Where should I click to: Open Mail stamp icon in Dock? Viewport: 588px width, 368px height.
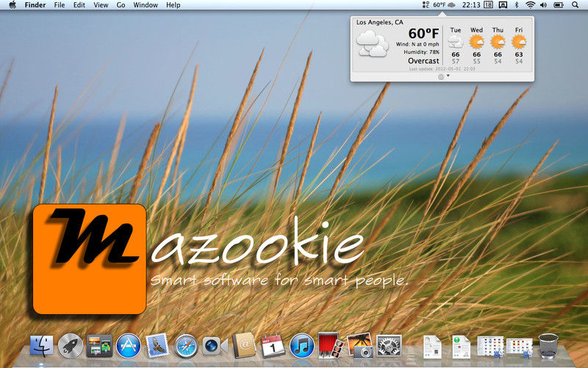pyautogui.click(x=157, y=345)
